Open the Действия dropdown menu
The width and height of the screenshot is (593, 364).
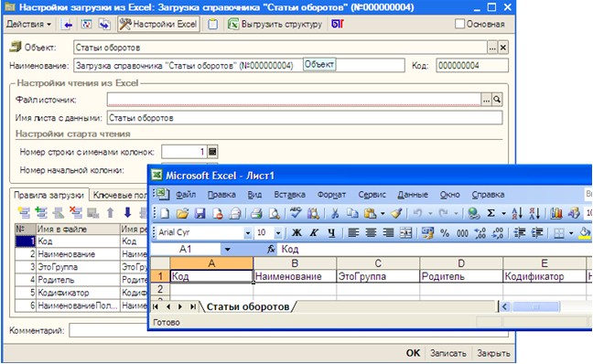(28, 24)
